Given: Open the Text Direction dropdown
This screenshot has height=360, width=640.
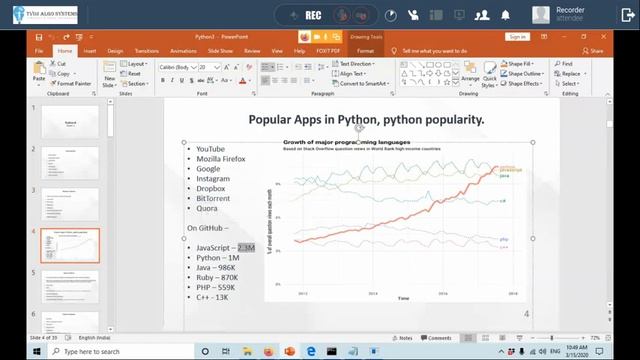Looking at the screenshot, I should 353,64.
